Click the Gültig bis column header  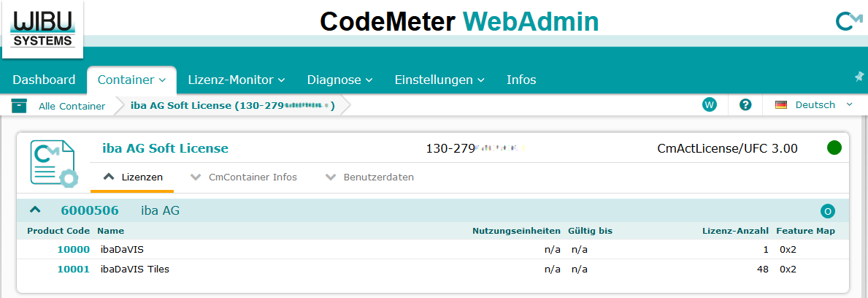coord(591,230)
